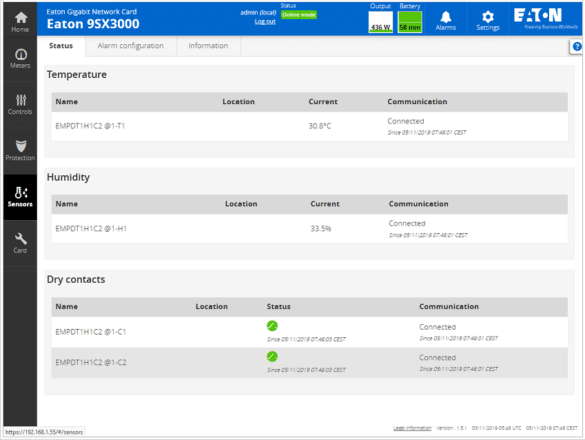Click dry contact C1 green status icon
Screen dimensions: 585x440
pos(272,326)
